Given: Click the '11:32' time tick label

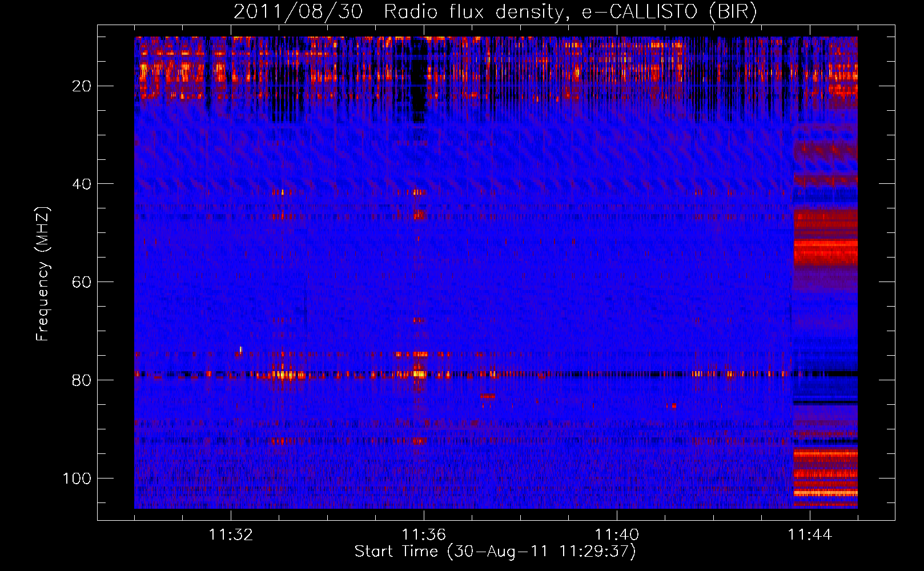Looking at the screenshot, I should [231, 534].
